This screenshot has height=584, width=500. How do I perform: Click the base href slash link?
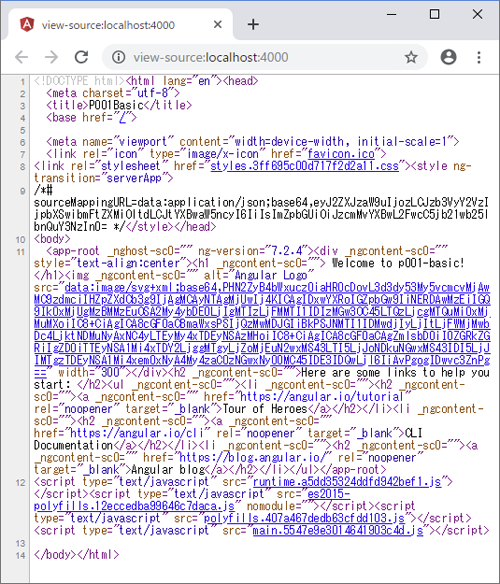[x=123, y=117]
